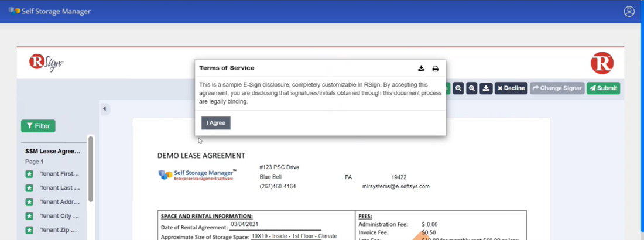This screenshot has height=240, width=644.
Task: Click I Agree in Terms of Service
Action: (215, 123)
